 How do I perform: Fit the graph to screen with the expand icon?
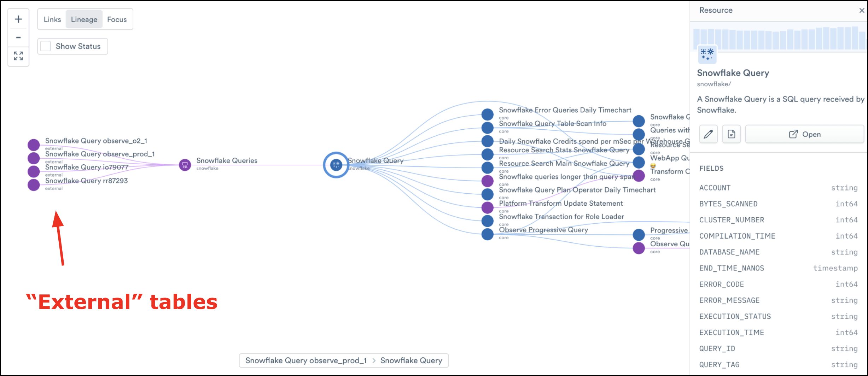click(x=18, y=56)
